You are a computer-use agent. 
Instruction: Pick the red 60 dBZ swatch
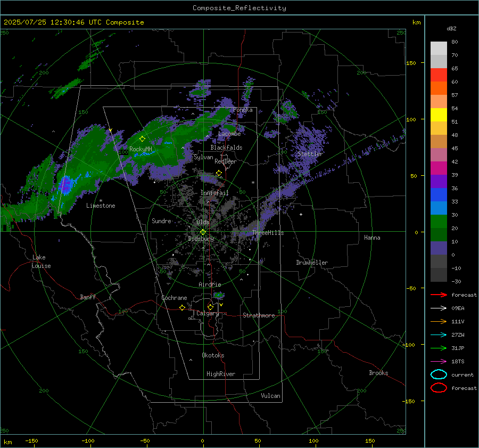point(439,75)
